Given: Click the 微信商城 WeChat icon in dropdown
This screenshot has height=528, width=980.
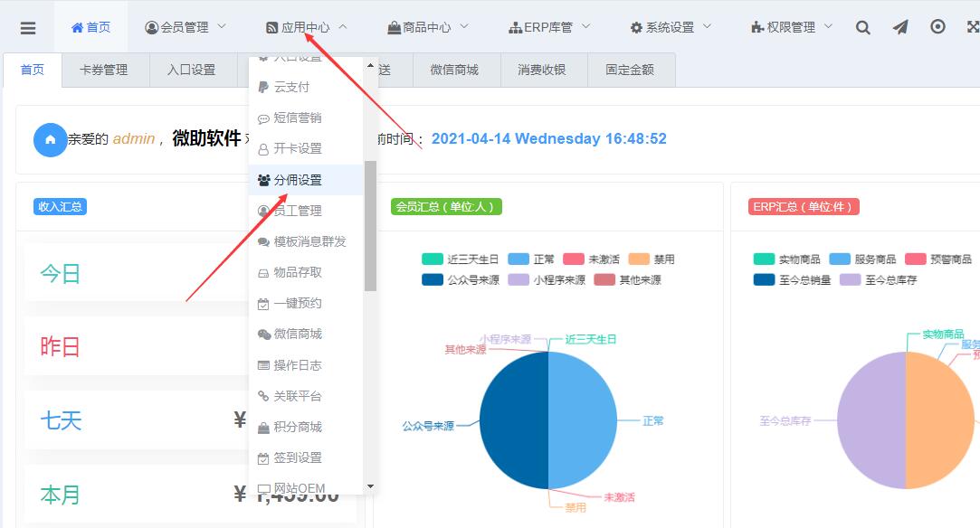Looking at the screenshot, I should (x=263, y=335).
